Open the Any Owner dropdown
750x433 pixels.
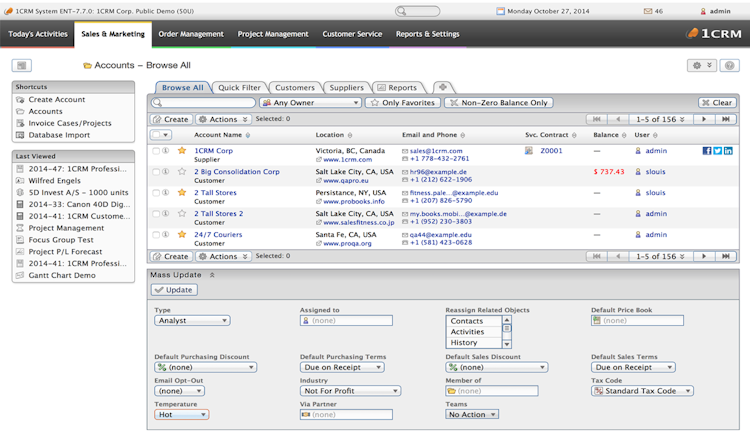(x=310, y=102)
